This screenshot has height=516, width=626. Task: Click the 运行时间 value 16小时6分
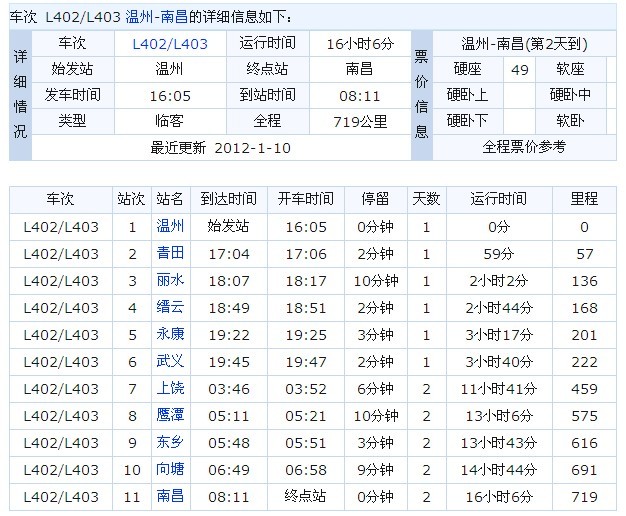click(360, 44)
